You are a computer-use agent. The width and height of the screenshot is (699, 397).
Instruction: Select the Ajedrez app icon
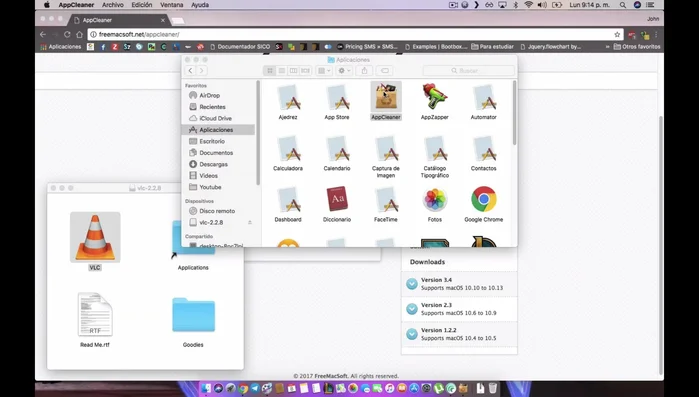pyautogui.click(x=288, y=97)
